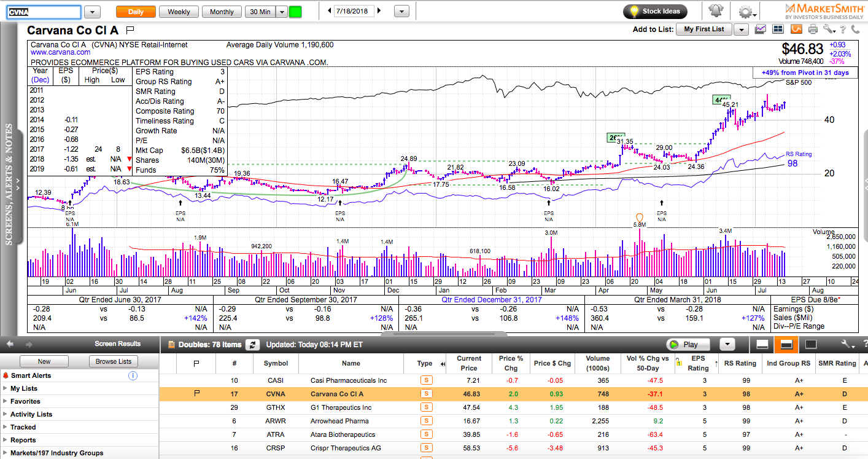
Task: Open the Stock Ideas panel
Action: click(x=655, y=11)
